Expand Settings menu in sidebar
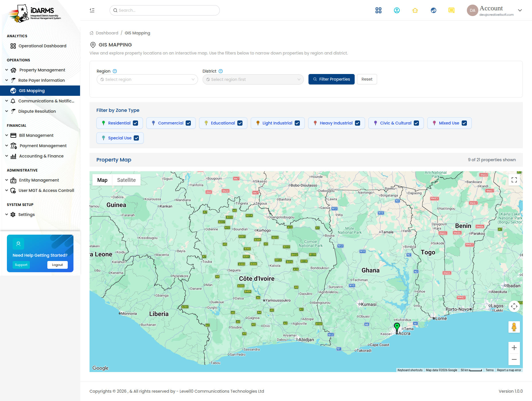The height and width of the screenshot is (401, 532). click(40, 215)
